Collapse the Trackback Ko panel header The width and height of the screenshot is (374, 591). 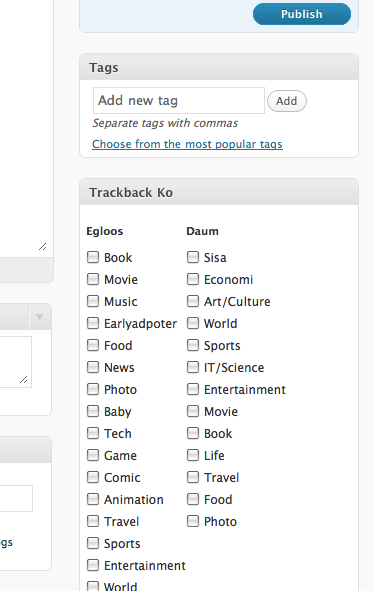(x=219, y=192)
